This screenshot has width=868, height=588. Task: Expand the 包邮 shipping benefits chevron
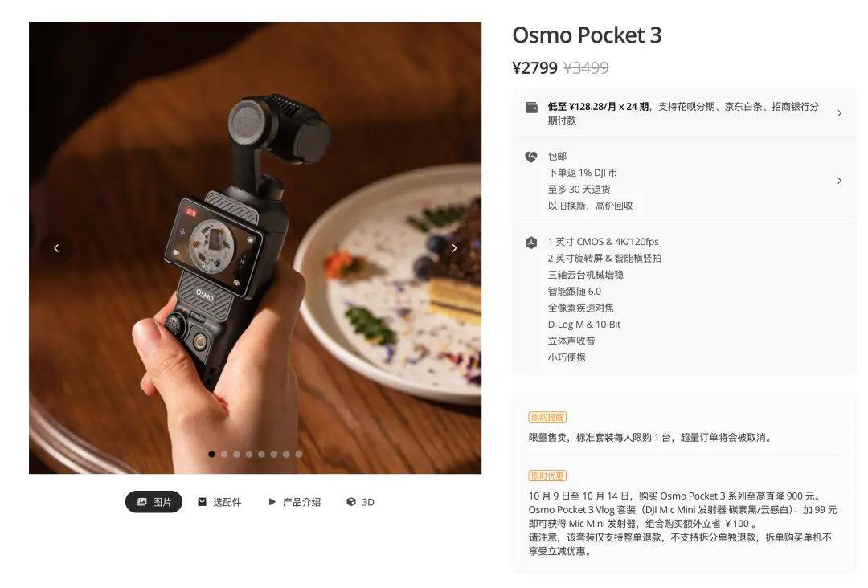click(839, 181)
